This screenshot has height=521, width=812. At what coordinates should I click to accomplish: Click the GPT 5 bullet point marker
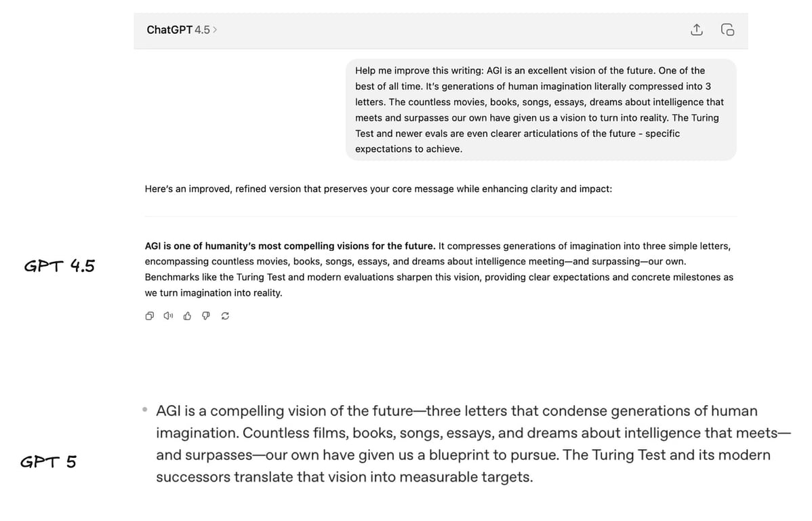(x=144, y=410)
